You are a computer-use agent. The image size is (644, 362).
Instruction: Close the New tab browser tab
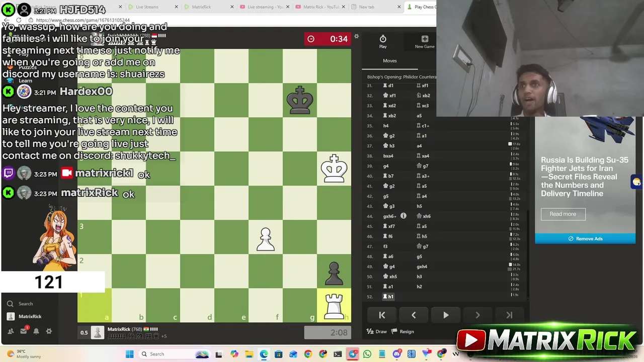(399, 7)
